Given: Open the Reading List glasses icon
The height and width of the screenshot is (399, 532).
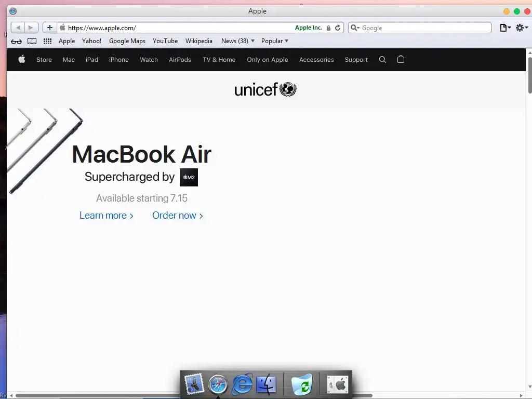Looking at the screenshot, I should [x=16, y=42].
